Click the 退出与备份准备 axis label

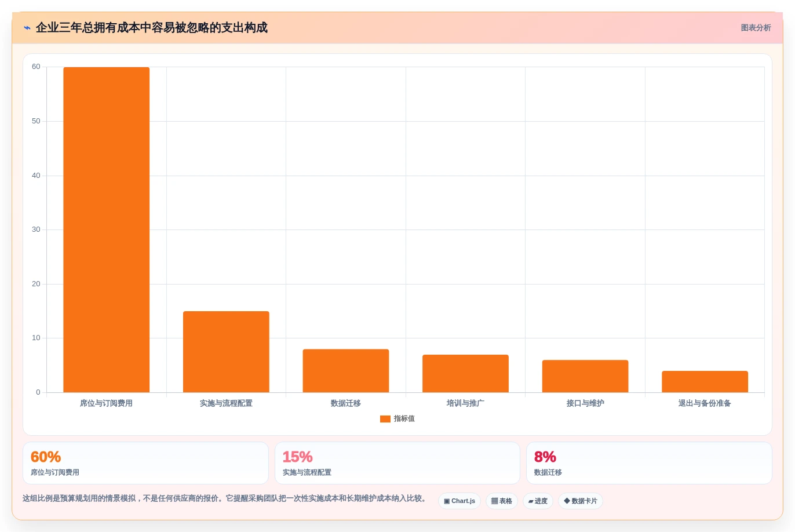705,403
